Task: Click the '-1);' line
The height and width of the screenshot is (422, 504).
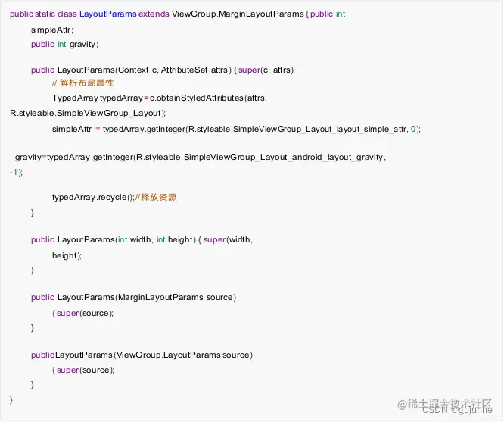Action: pos(16,173)
